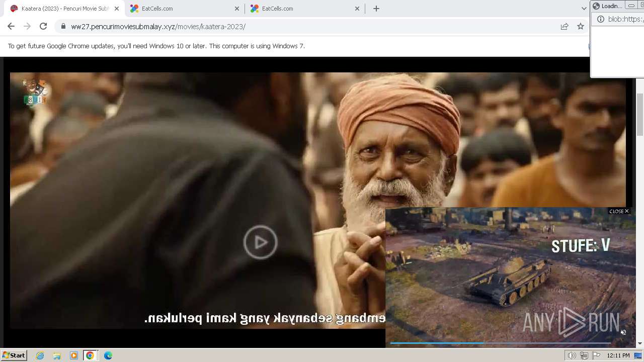Click the blob:https address in popup
This screenshot has width=644, height=362.
pyautogui.click(x=625, y=19)
